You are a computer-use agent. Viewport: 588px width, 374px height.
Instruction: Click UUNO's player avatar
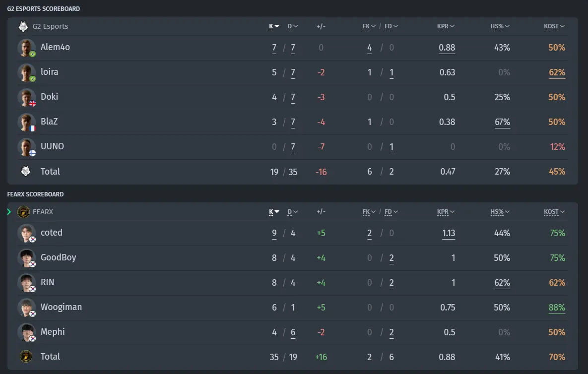coord(27,147)
